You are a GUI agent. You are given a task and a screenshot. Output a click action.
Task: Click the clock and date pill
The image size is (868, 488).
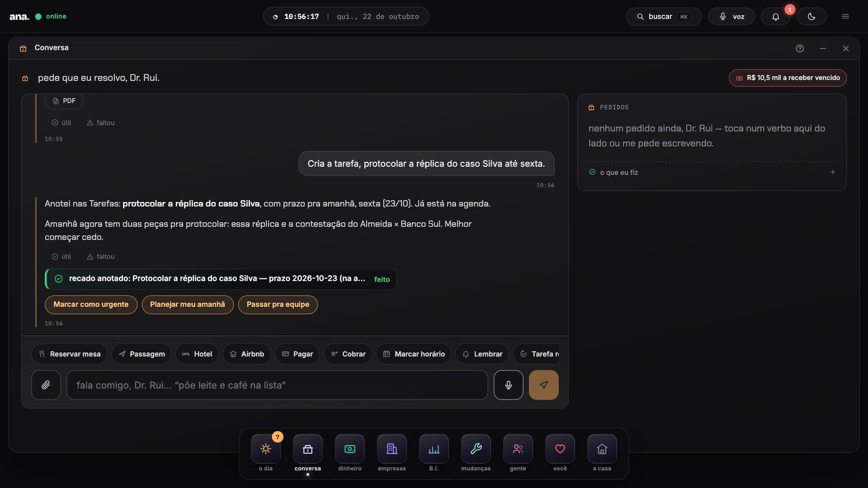(346, 17)
